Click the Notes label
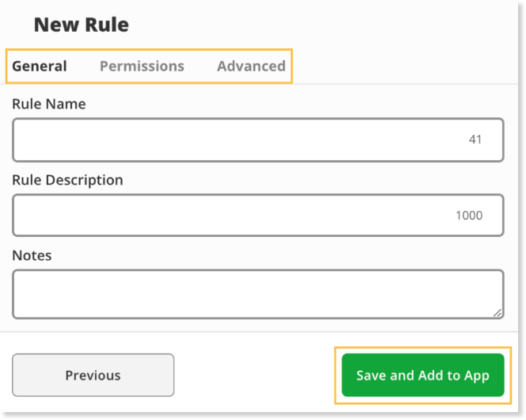 pyautogui.click(x=32, y=255)
